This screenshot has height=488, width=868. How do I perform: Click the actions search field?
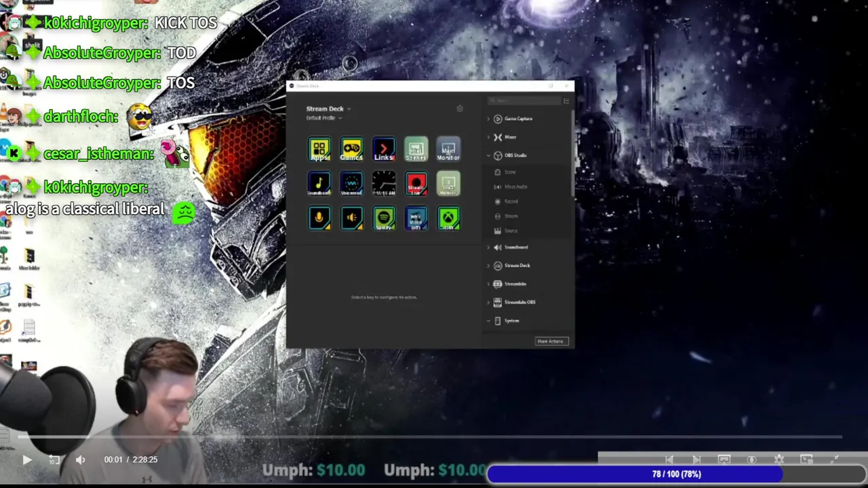[x=524, y=101]
